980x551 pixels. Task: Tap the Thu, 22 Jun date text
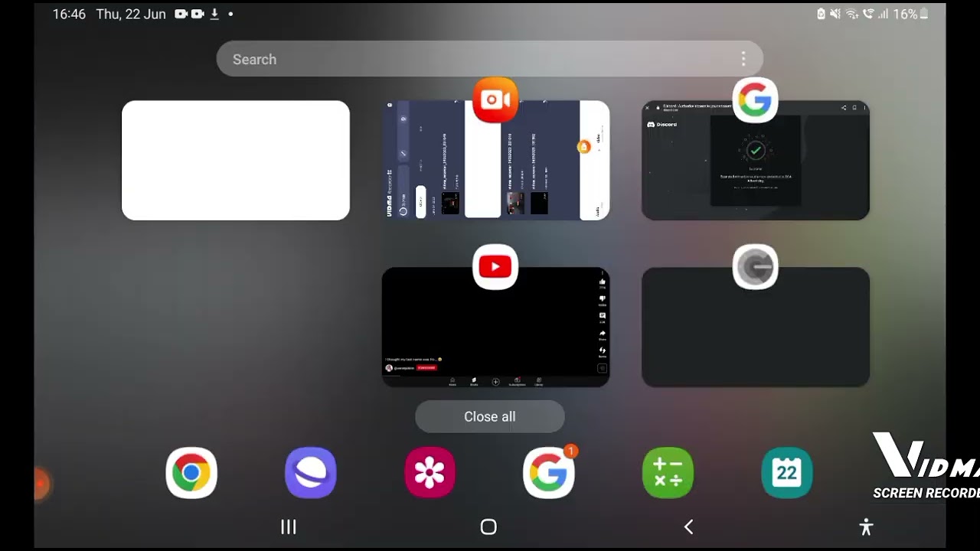click(x=131, y=14)
